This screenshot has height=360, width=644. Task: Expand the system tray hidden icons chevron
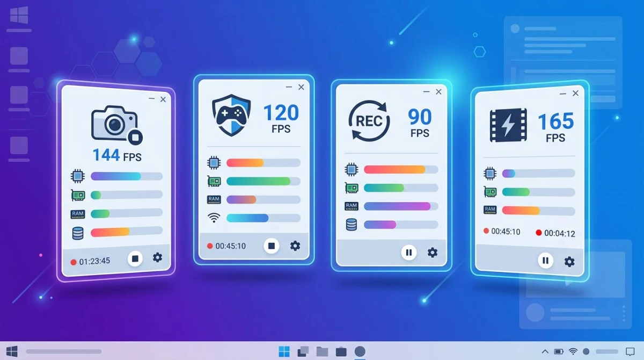[x=545, y=351]
